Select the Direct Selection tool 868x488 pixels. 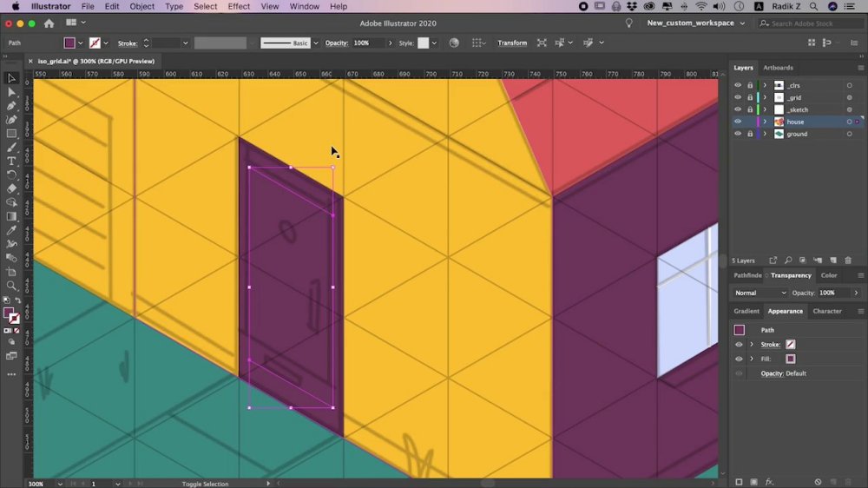tap(11, 92)
